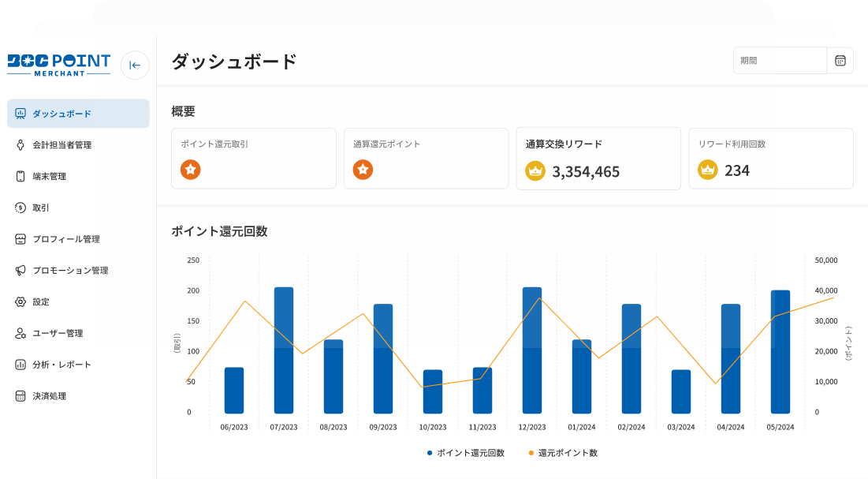Open the calendar date picker icon

tap(840, 61)
